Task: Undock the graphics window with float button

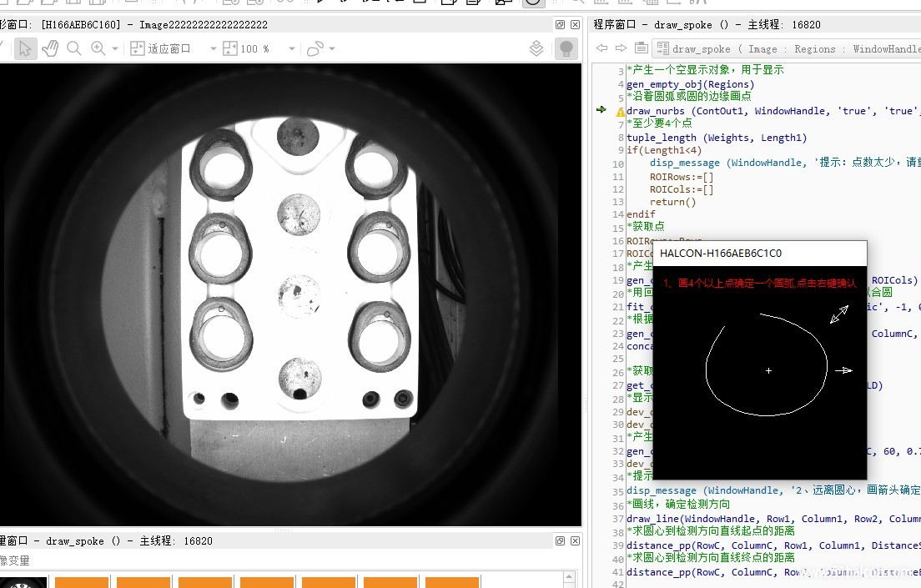Action: (x=560, y=25)
